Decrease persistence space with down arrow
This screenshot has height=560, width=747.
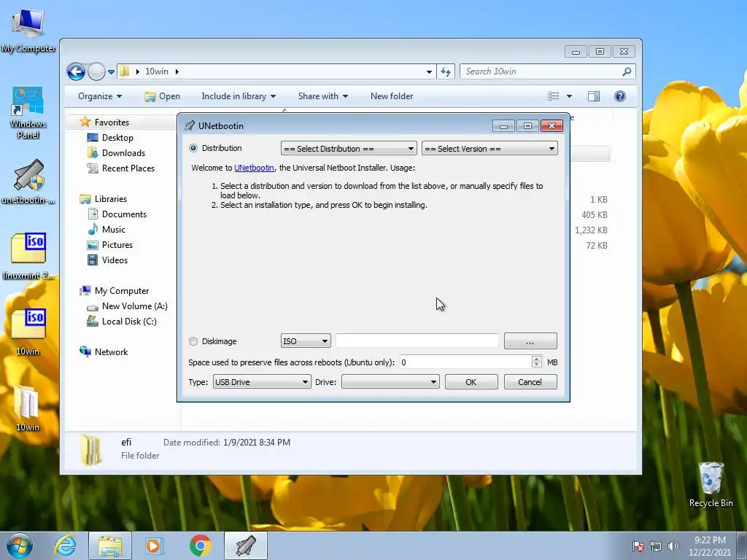click(x=537, y=365)
